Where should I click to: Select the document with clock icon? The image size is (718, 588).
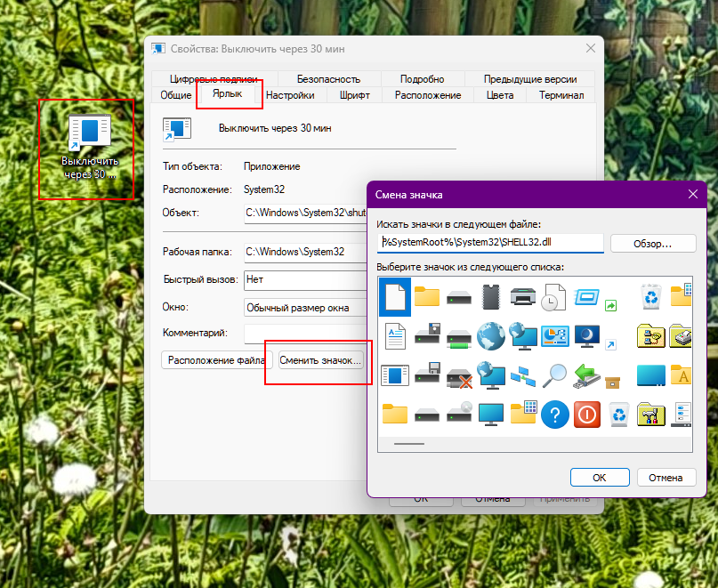coord(554,296)
